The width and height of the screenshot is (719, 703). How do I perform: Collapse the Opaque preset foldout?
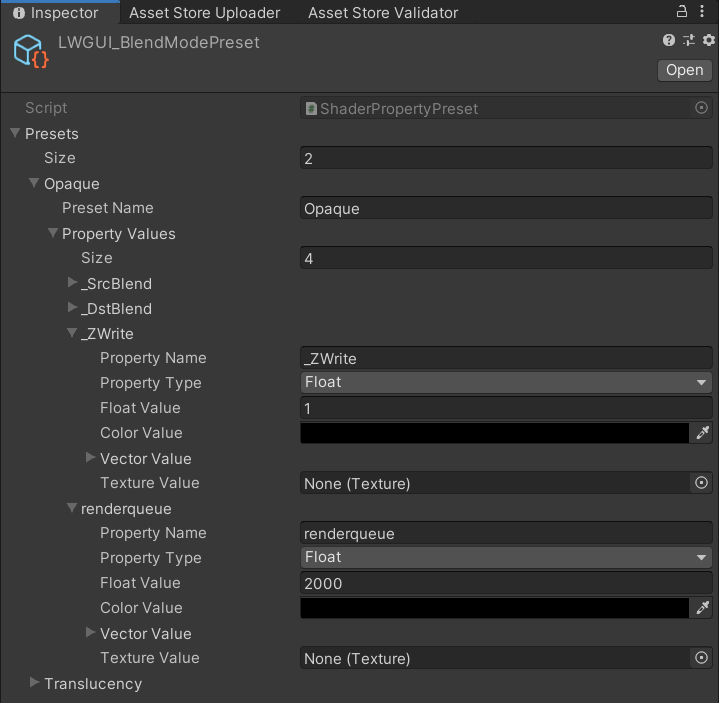click(35, 183)
